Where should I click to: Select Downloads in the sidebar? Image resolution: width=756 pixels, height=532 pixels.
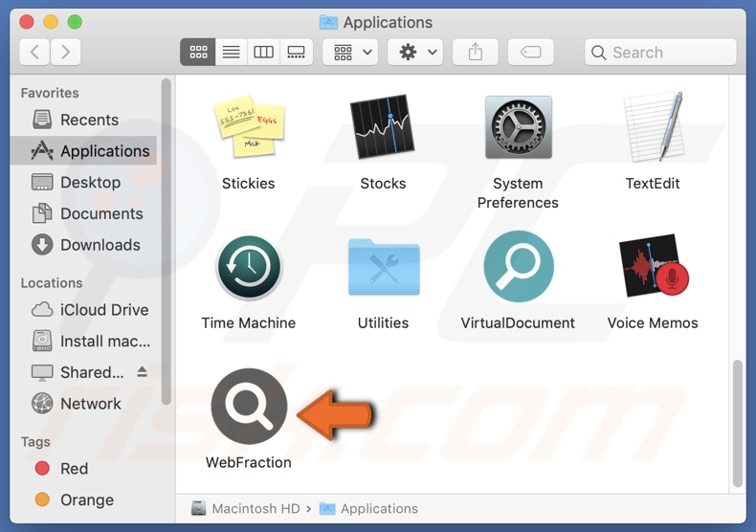pos(100,245)
